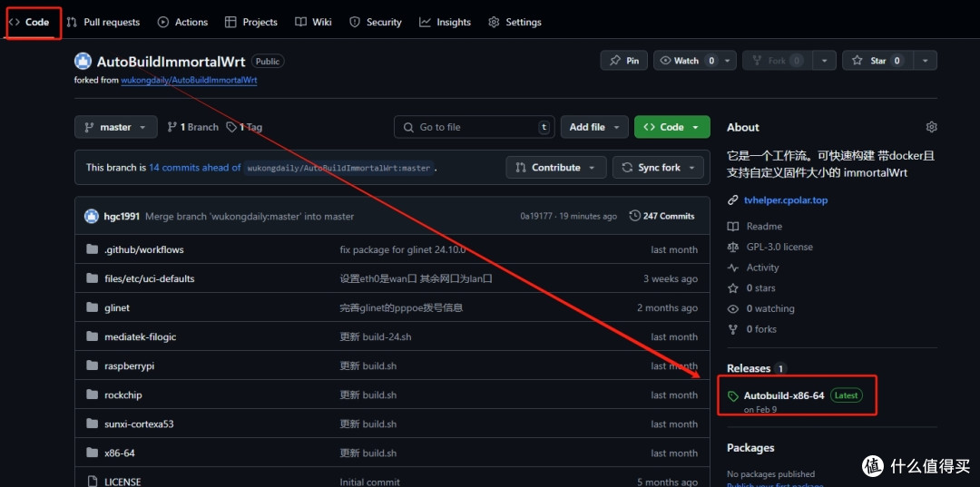View the 0 forks link

(x=752, y=329)
